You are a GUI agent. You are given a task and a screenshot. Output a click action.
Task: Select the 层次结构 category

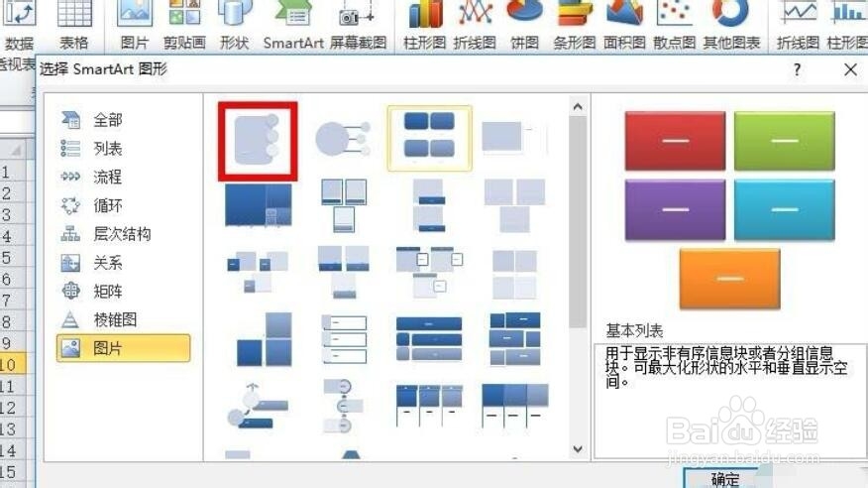pos(124,234)
